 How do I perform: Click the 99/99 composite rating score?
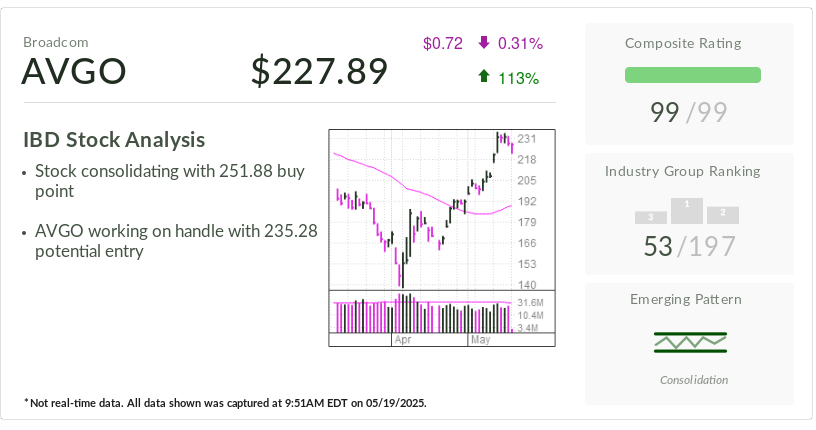pyautogui.click(x=688, y=112)
